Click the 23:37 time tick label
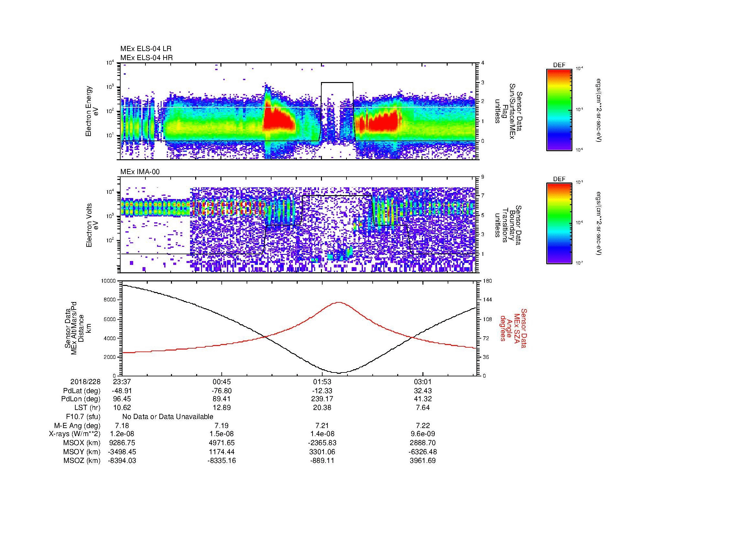Viewport: 756px width, 534px height. (x=122, y=382)
